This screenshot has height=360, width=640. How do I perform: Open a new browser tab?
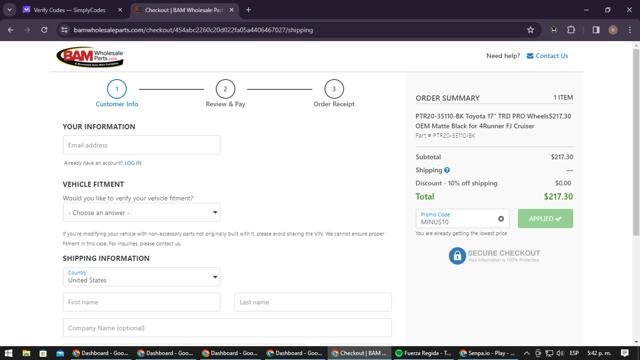248,10
